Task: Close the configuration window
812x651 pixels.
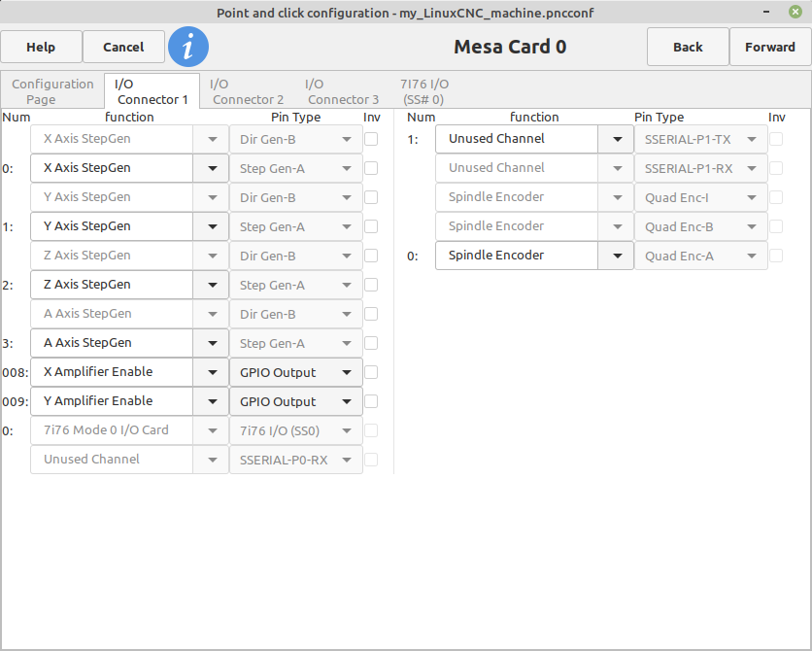Action: [x=795, y=12]
